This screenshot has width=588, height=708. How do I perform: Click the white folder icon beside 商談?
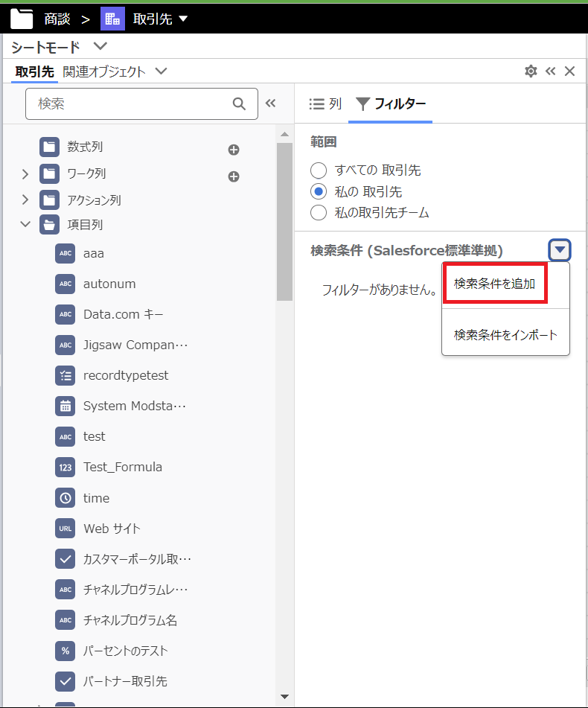22,19
